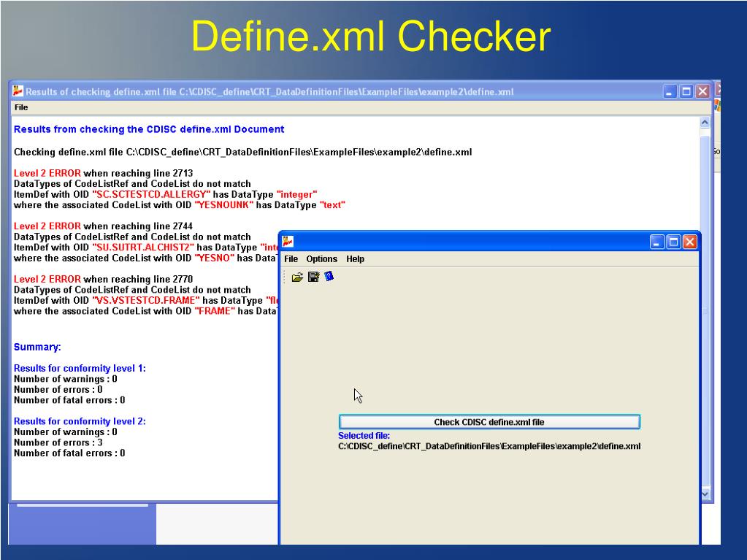Click 'Number of errors : 0' line
This screenshot has width=747, height=560.
tap(58, 390)
